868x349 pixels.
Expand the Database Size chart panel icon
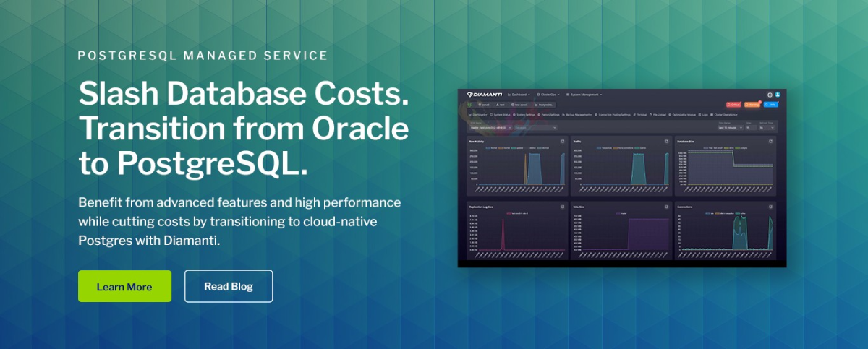pos(771,141)
